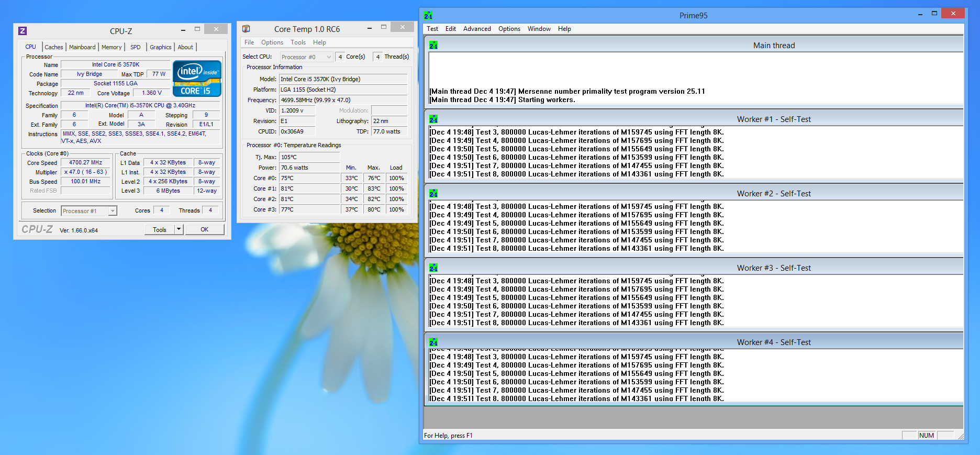Viewport: 980px width, 455px height.
Task: Click the Worker #2 - Self-Test title bar
Action: pos(694,193)
